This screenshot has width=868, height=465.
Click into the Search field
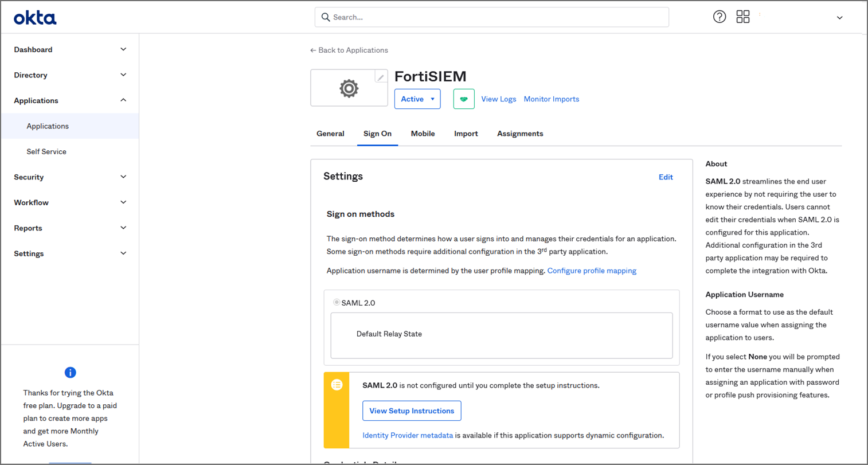tap(493, 17)
